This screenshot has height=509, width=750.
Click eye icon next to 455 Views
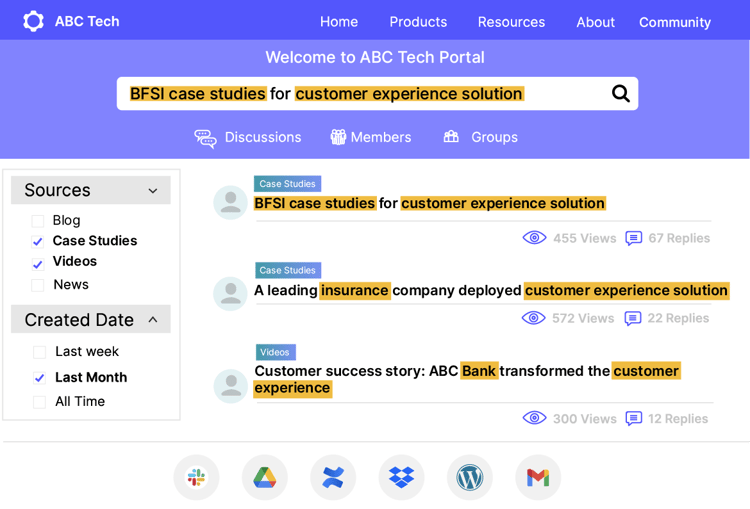[x=534, y=238]
